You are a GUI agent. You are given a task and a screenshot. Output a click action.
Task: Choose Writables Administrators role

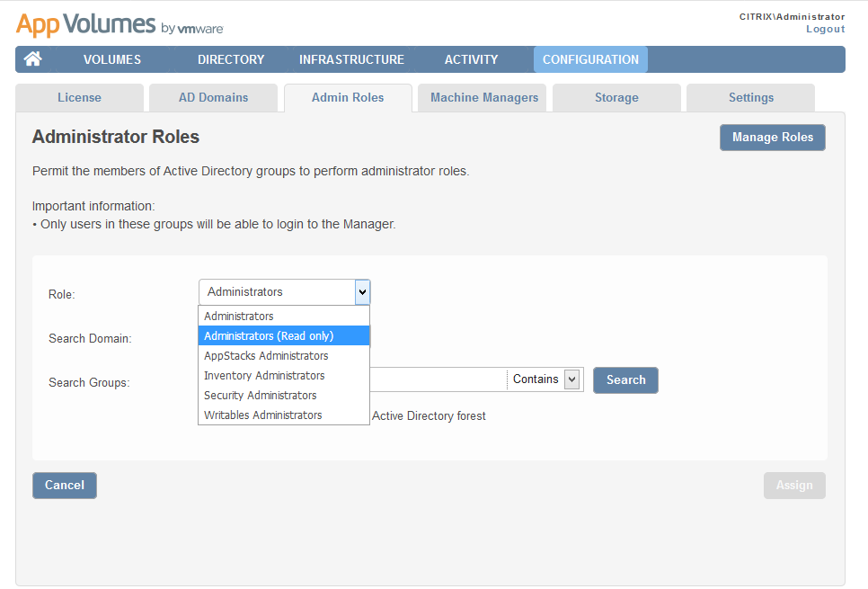283,415
